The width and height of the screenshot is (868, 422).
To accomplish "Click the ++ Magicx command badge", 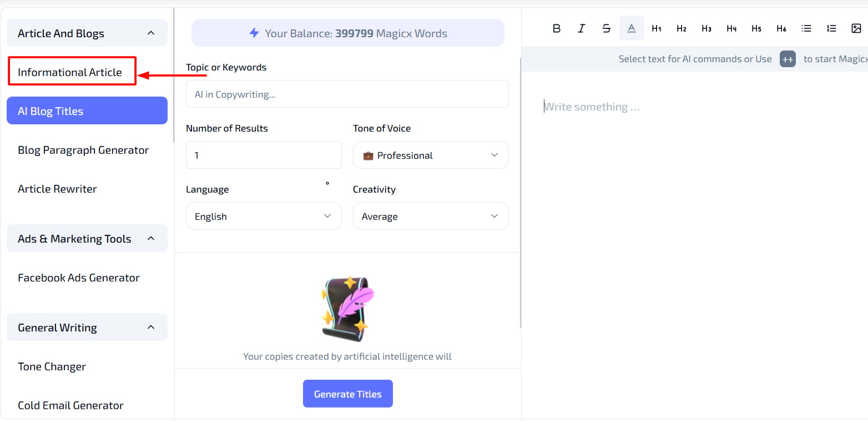I will pos(788,59).
